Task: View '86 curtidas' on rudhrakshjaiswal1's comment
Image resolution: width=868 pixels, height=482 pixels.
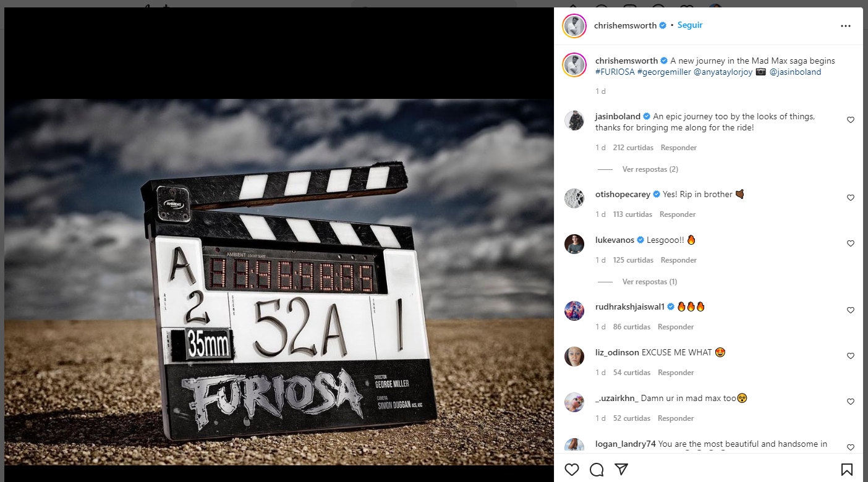Action: [632, 327]
